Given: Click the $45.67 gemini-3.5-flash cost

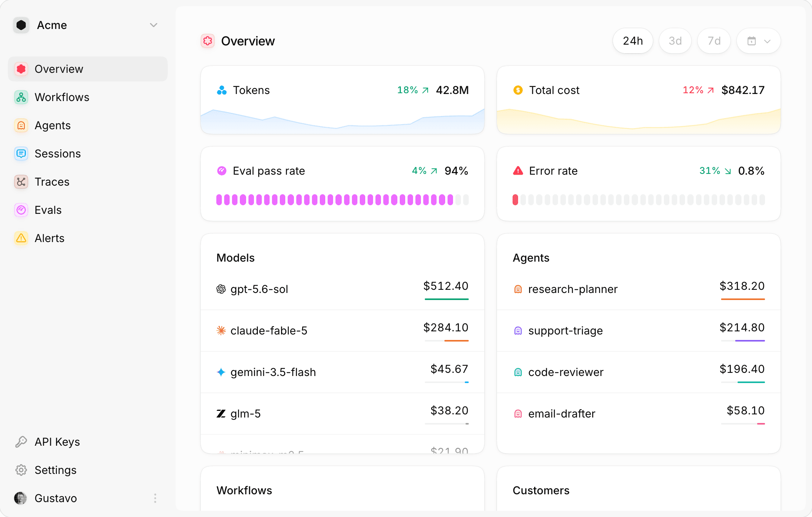Looking at the screenshot, I should click(449, 369).
